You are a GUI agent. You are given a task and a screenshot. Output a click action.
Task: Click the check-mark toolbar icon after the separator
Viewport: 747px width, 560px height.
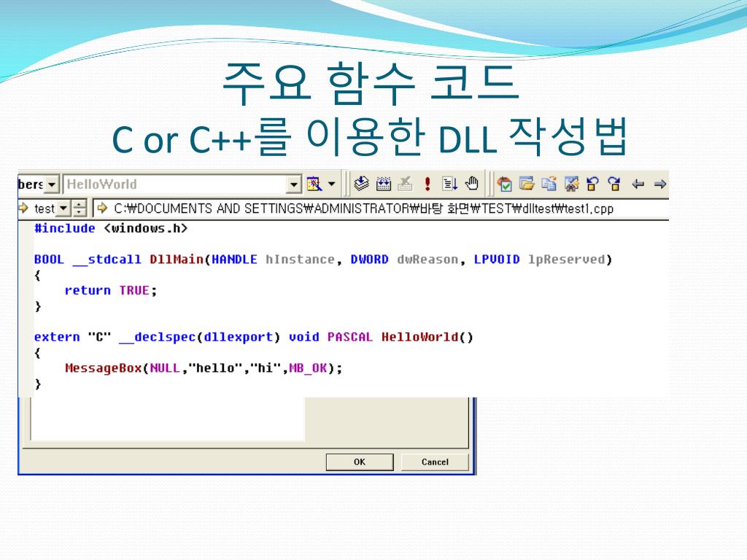tap(505, 184)
